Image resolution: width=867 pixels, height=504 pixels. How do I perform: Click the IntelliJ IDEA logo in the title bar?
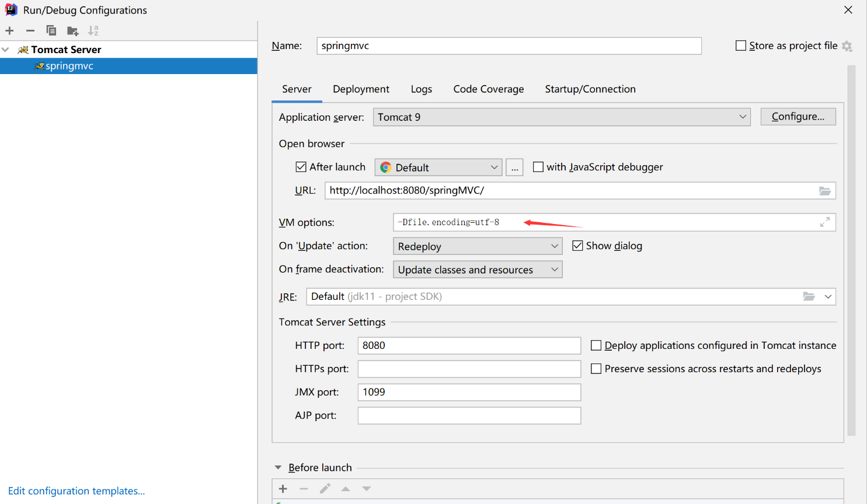11,9
